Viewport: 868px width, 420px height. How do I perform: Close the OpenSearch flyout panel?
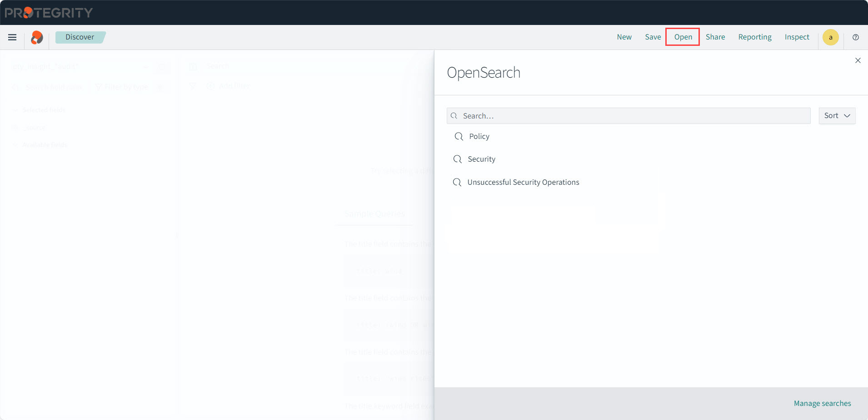858,60
